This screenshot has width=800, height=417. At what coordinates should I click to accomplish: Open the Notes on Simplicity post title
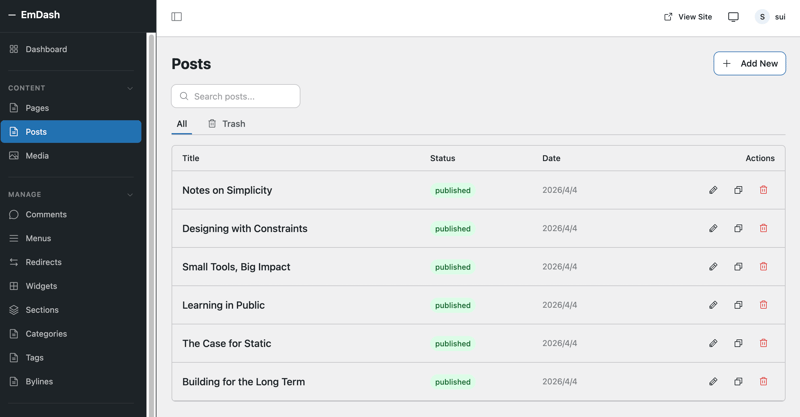tap(227, 190)
